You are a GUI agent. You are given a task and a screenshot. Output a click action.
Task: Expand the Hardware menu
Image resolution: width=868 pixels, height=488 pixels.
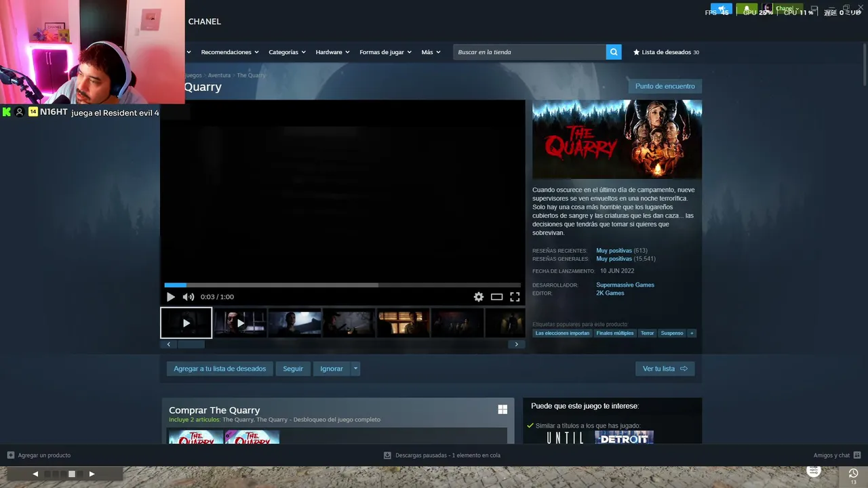pos(332,52)
